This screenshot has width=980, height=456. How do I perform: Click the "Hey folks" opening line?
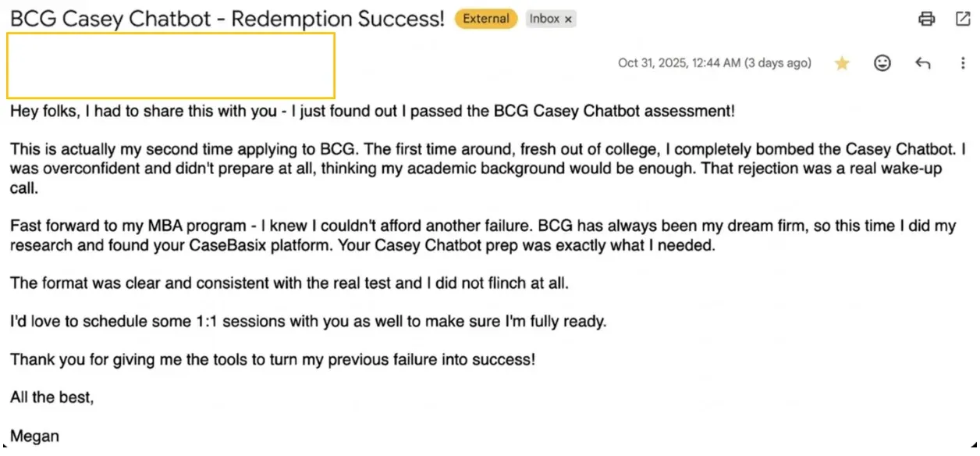pos(372,111)
